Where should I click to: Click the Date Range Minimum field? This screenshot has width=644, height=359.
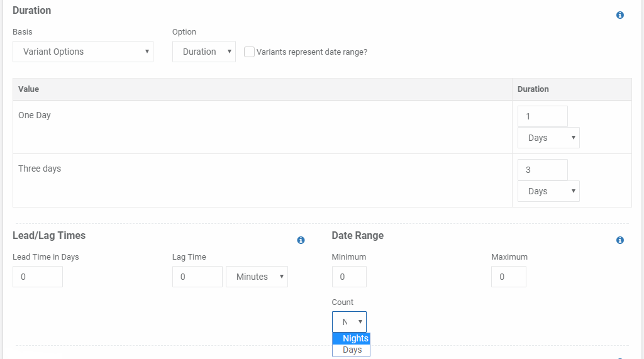pos(349,277)
